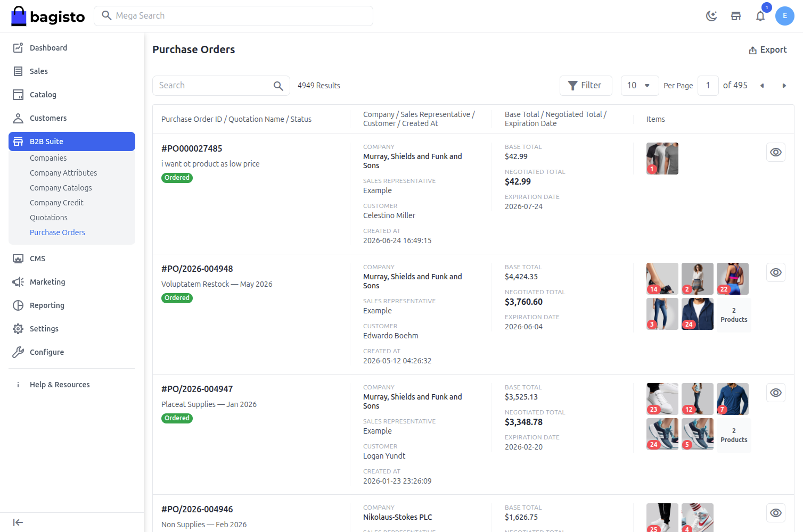This screenshot has width=803, height=532.
Task: Click order ID #PO/2026-004948
Action: (197, 269)
